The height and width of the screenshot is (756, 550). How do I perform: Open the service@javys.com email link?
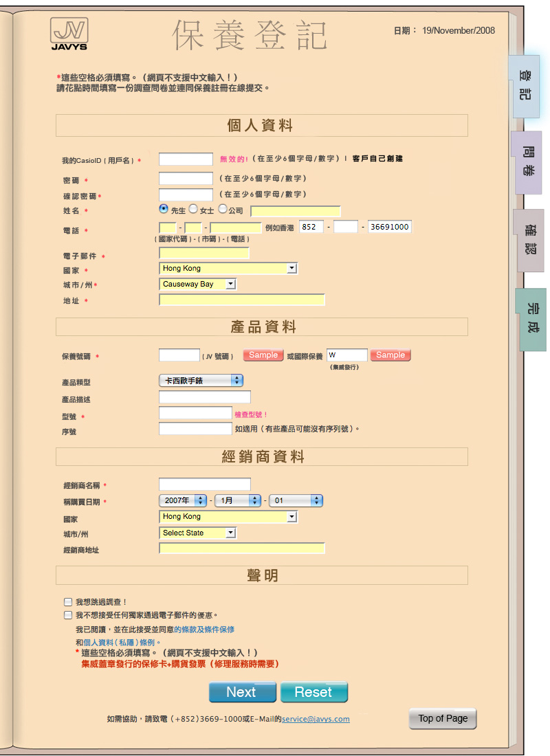(316, 719)
